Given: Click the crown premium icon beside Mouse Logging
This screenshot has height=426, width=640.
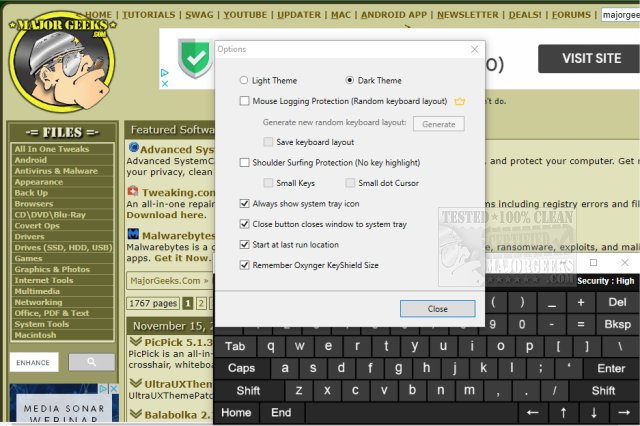Looking at the screenshot, I should [x=460, y=101].
